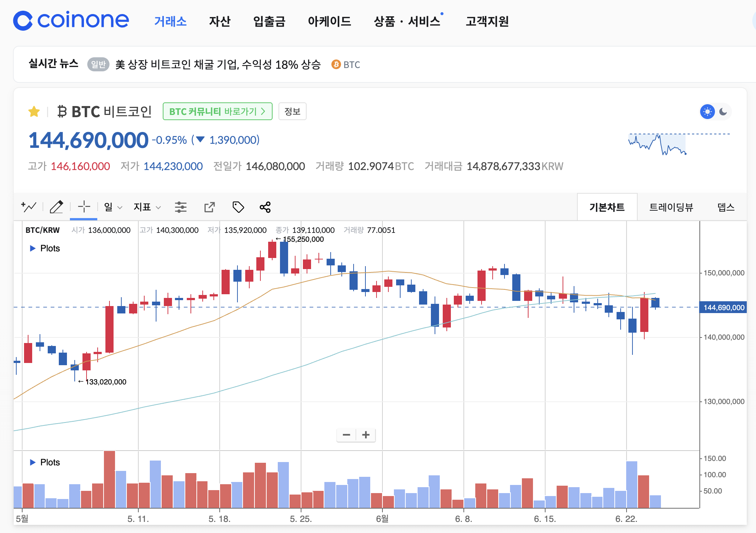Open the 일 interval dropdown
Screen dimensions: 756x533
click(113, 207)
